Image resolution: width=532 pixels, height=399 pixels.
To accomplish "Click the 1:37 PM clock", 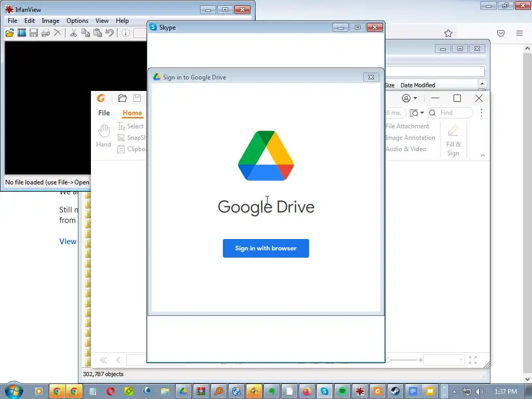I will pyautogui.click(x=506, y=392).
